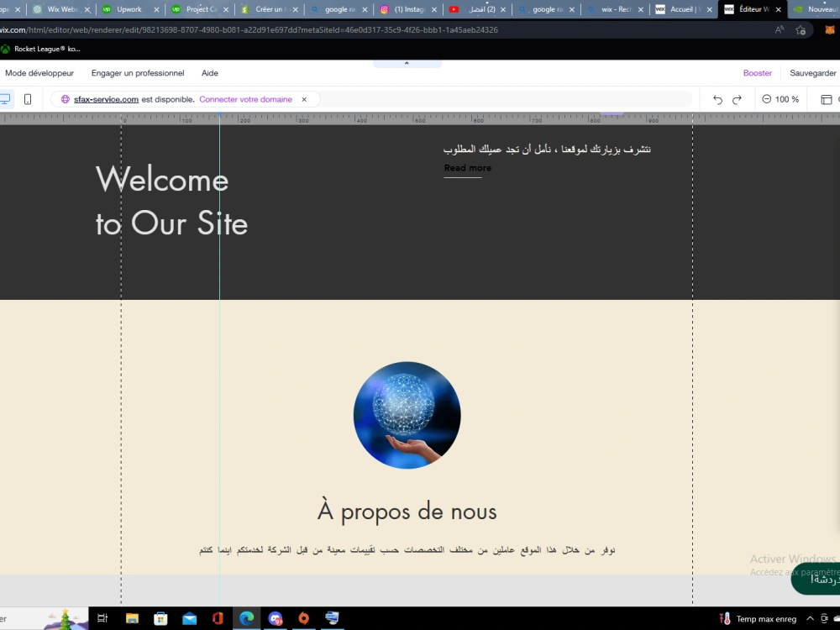Switch to the YouTube tab with Arabic title
Viewport: 840px width, 630px height.
[479, 9]
